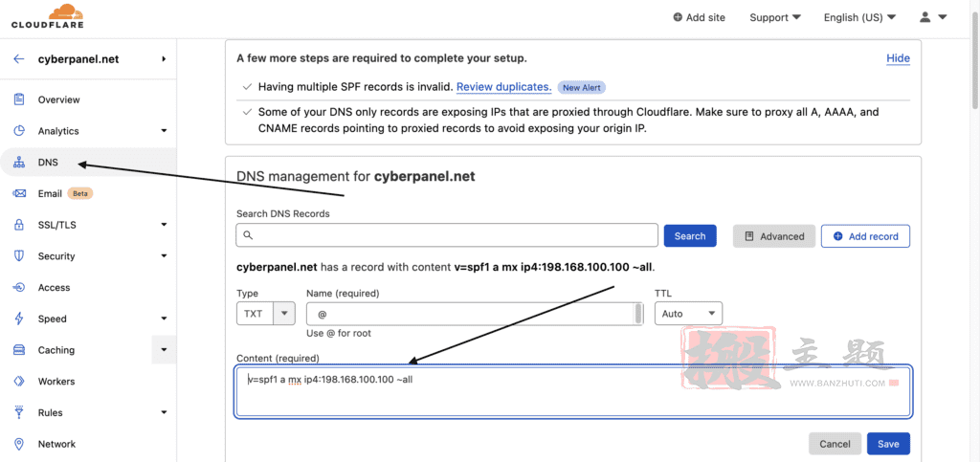980x462 pixels.
Task: Click the plus icon on Add record
Action: click(x=838, y=236)
